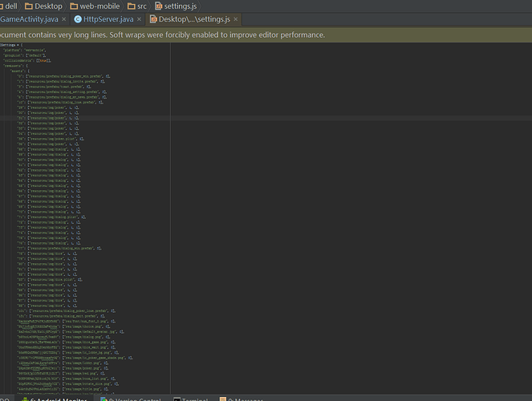The height and width of the screenshot is (401, 532).
Task: Click the Android robot icon in bottom bar
Action: [25, 399]
